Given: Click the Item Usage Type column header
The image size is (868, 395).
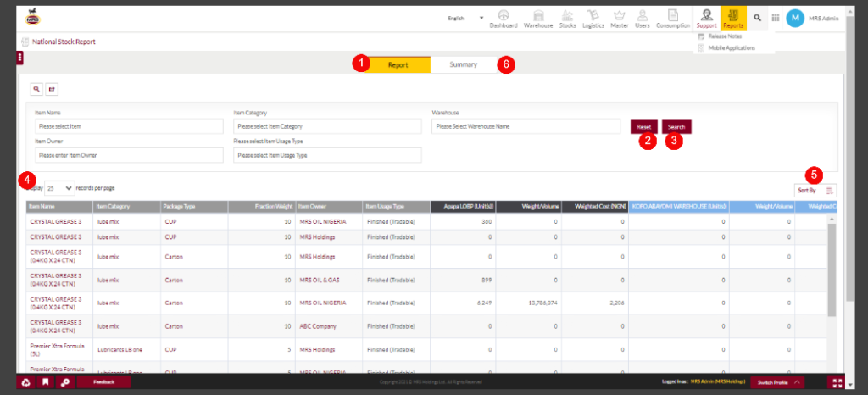Looking at the screenshot, I should coord(396,206).
